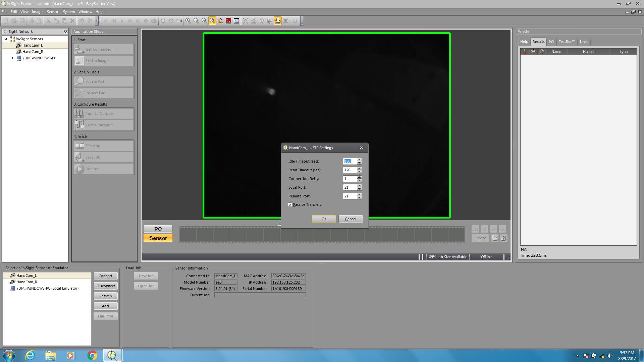Viewport: 644px width, 362px height.
Task: Select HandCam_R in the sensor list
Action: [27, 282]
